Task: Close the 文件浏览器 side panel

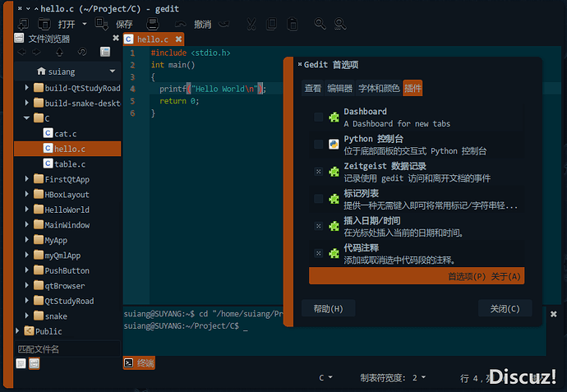Action: [x=115, y=38]
